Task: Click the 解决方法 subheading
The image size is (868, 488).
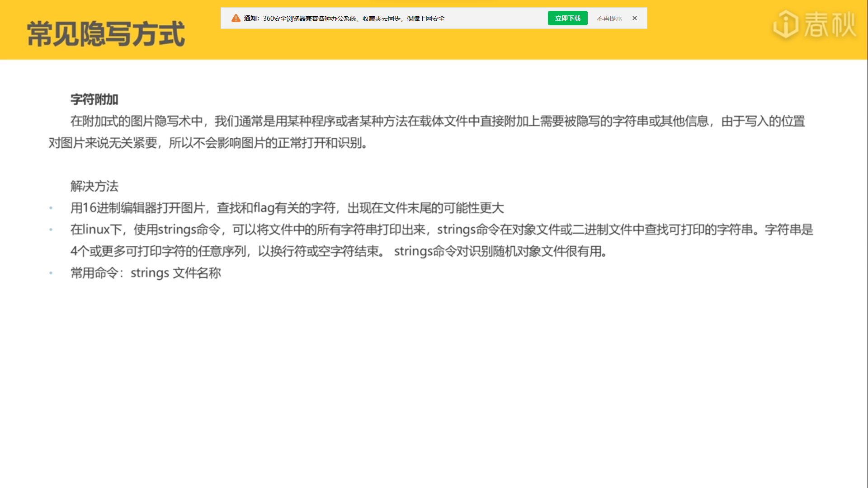Action: coord(94,186)
